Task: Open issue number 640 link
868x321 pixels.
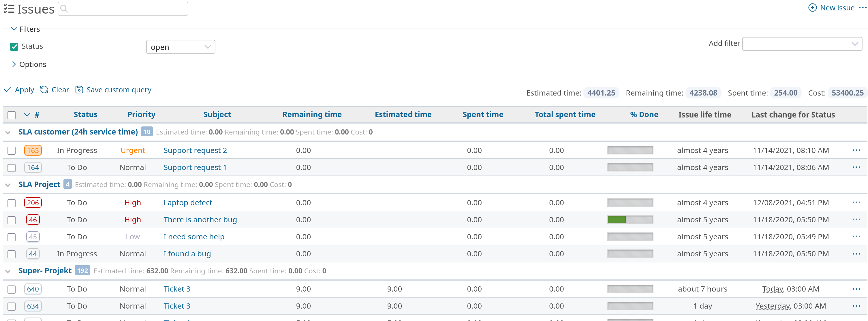Action: (x=33, y=289)
